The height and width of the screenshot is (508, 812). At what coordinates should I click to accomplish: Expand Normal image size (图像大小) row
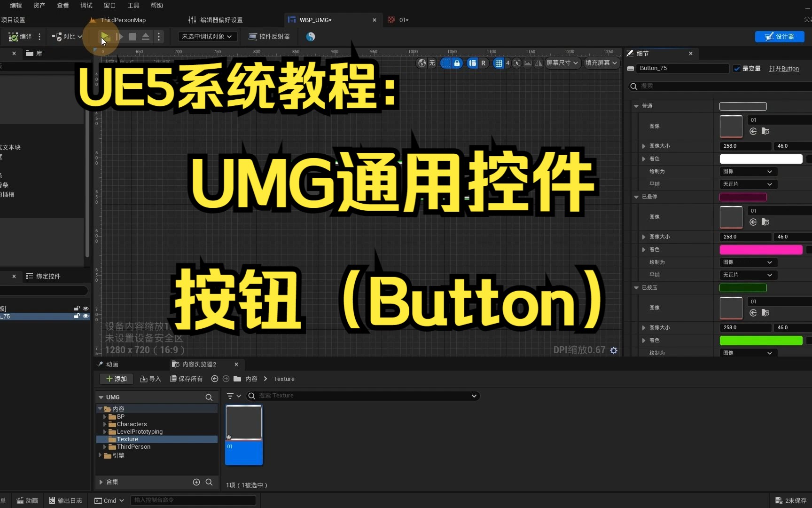click(644, 146)
